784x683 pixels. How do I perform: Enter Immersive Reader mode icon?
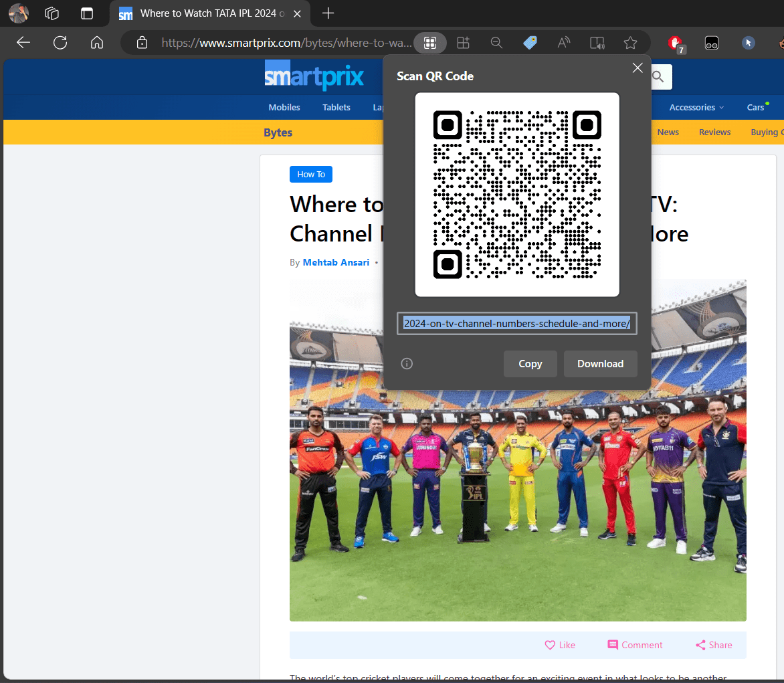(x=597, y=43)
